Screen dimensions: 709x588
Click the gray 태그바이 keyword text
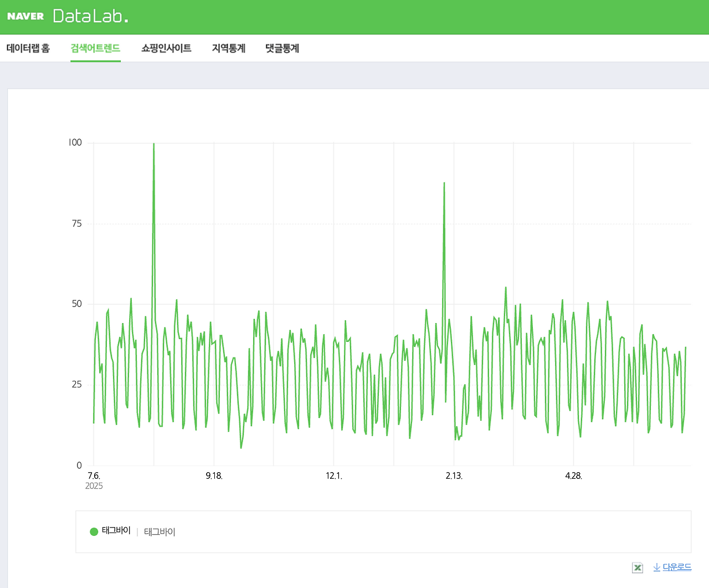tap(160, 531)
